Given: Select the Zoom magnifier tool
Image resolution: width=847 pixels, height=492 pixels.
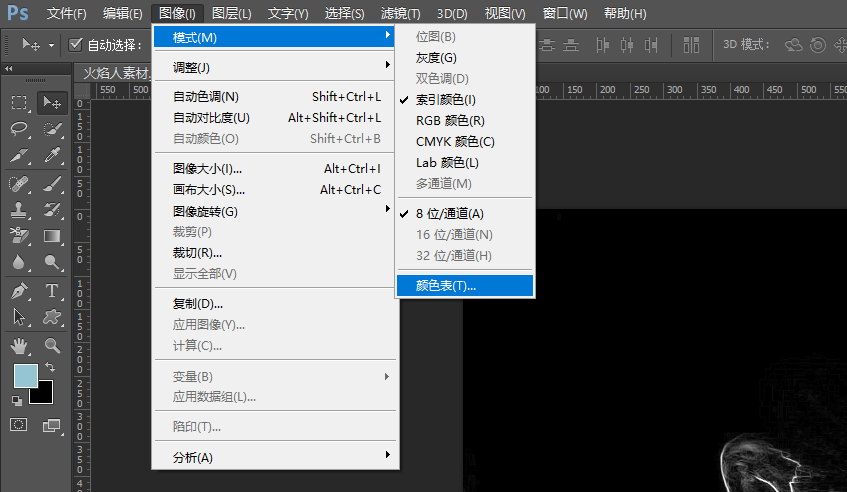Looking at the screenshot, I should point(52,346).
